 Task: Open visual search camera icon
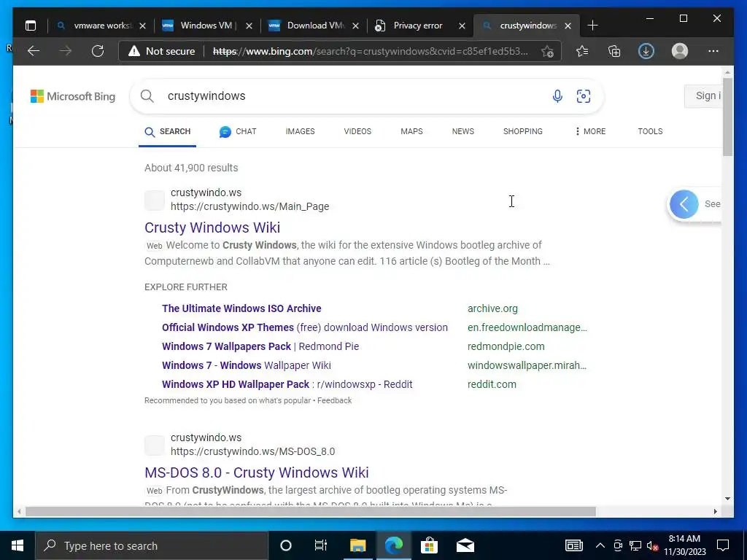pos(584,96)
